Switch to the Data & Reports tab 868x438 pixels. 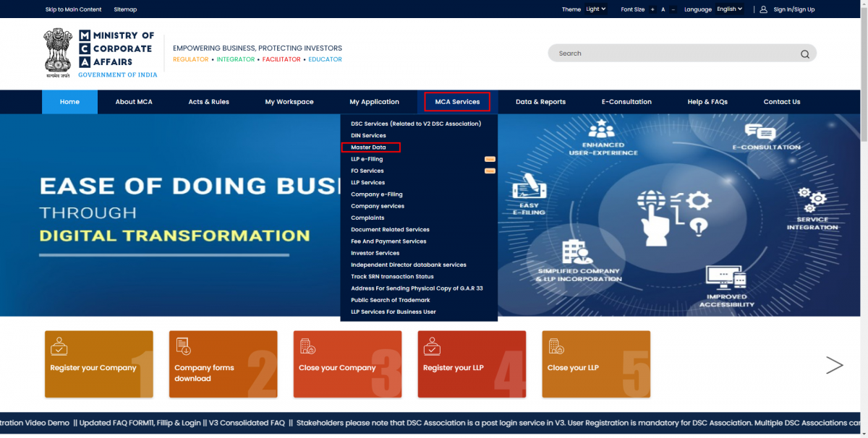[x=540, y=101]
